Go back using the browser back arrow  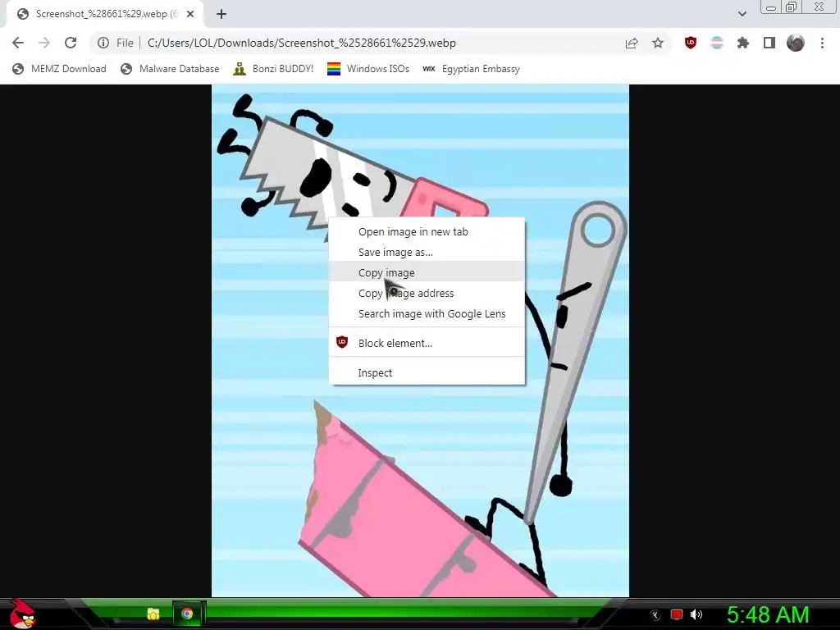[18, 43]
